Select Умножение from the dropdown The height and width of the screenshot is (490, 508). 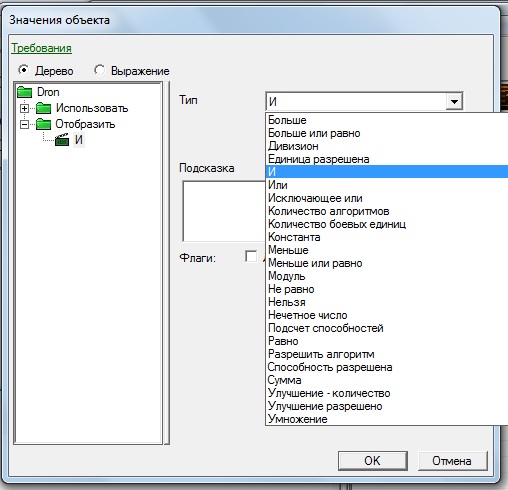[387, 419]
